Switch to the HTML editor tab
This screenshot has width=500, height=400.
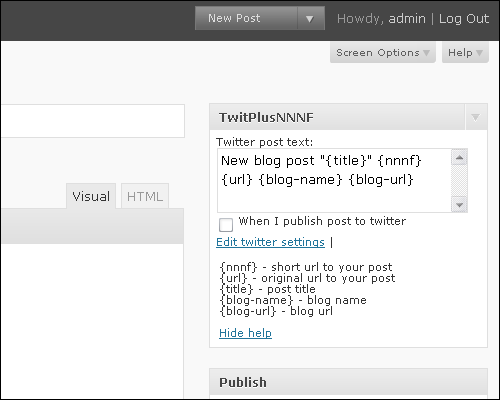(x=145, y=196)
